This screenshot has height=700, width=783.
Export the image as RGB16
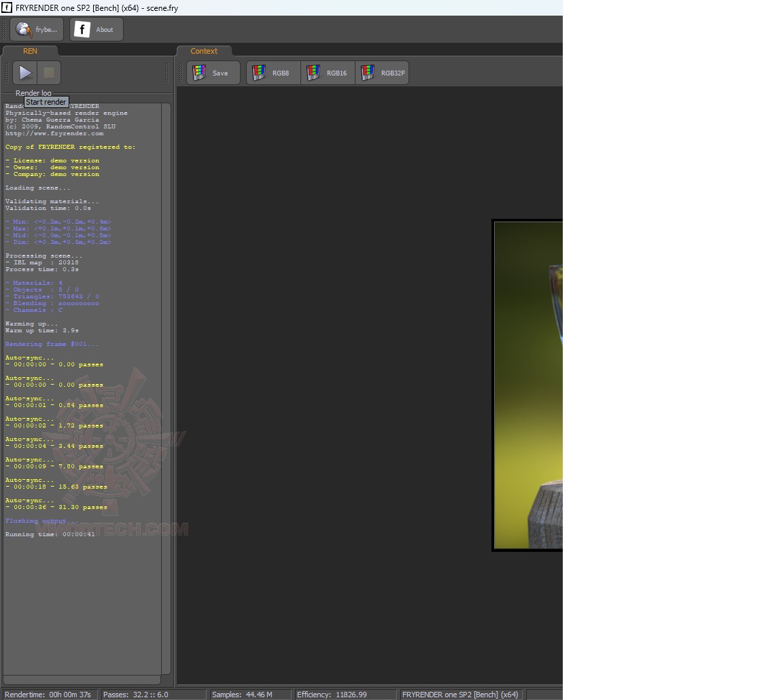[328, 73]
